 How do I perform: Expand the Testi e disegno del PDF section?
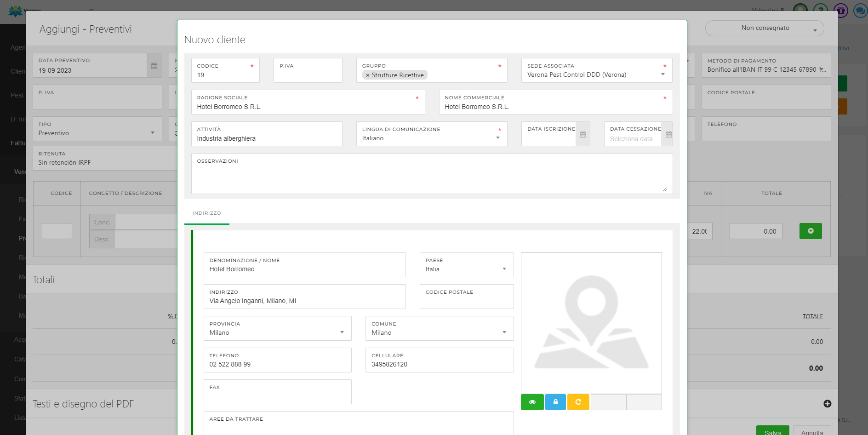[827, 404]
